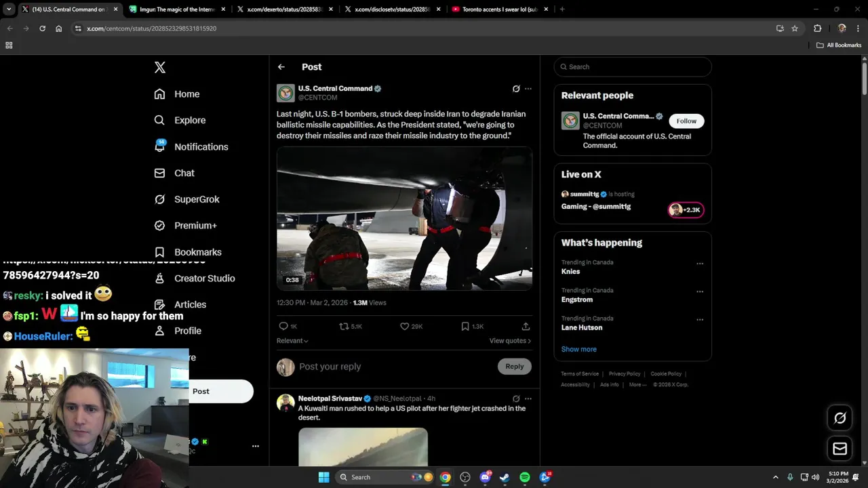Open more options for Knies trend
Image resolution: width=868 pixels, height=488 pixels.
click(700, 264)
